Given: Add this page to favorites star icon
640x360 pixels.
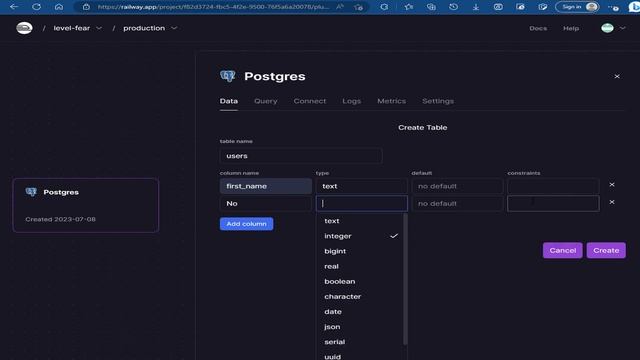Looking at the screenshot, I should (x=358, y=7).
